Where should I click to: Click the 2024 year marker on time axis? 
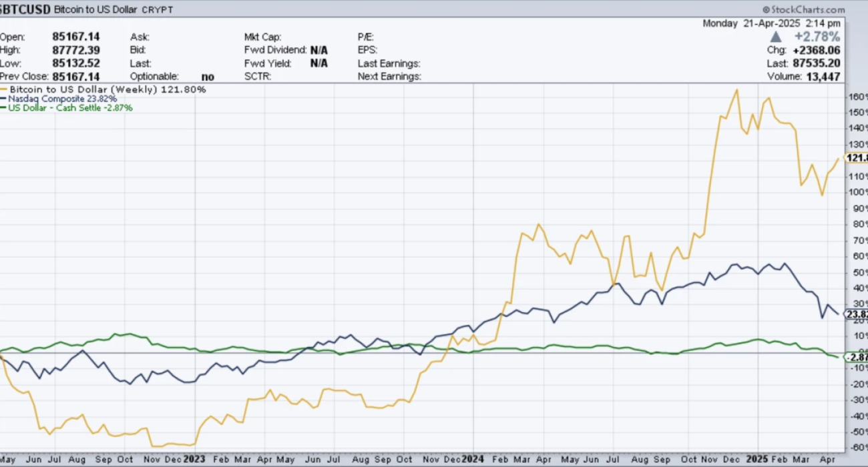(473, 459)
